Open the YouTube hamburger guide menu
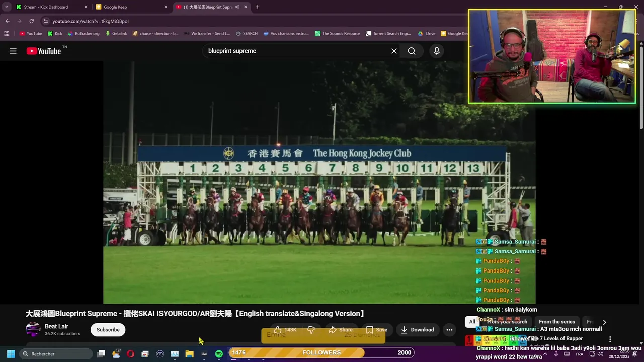The width and height of the screenshot is (644, 362). pos(13,51)
